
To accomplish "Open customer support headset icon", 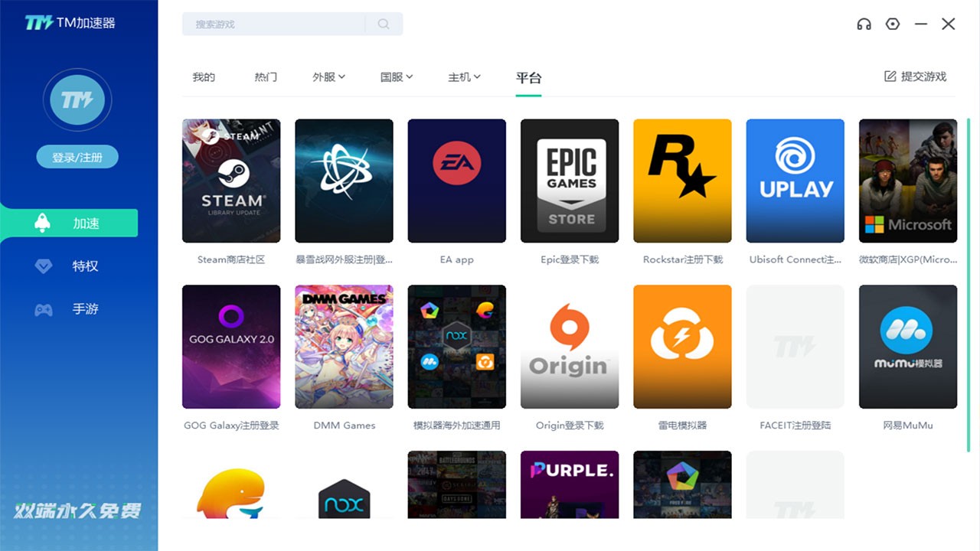I will (x=864, y=24).
